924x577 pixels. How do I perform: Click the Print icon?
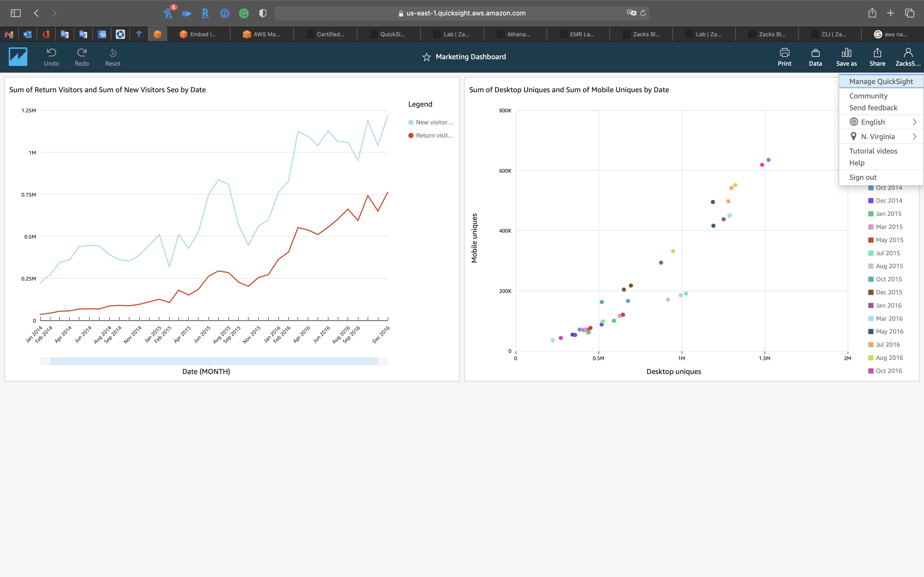(x=784, y=53)
